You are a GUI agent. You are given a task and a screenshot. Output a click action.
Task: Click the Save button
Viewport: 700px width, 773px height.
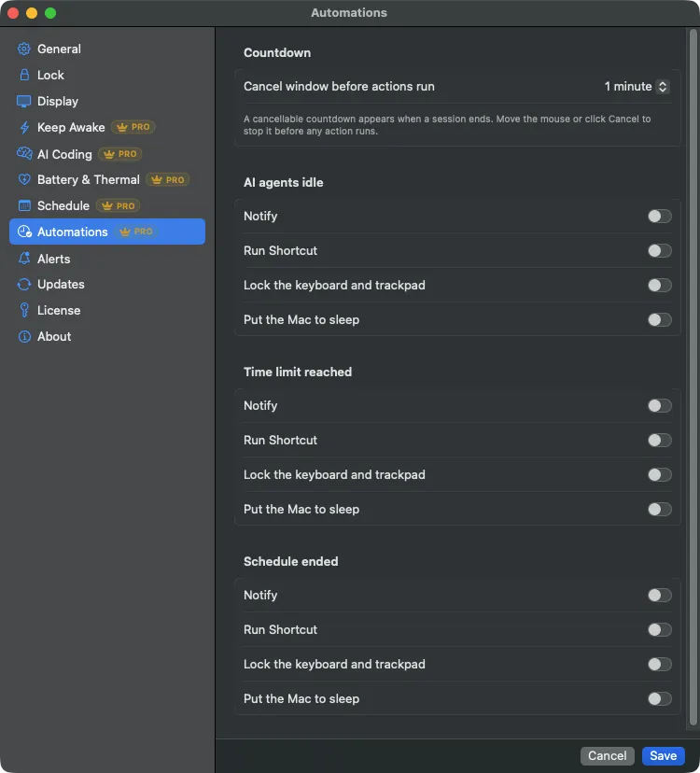pos(663,756)
